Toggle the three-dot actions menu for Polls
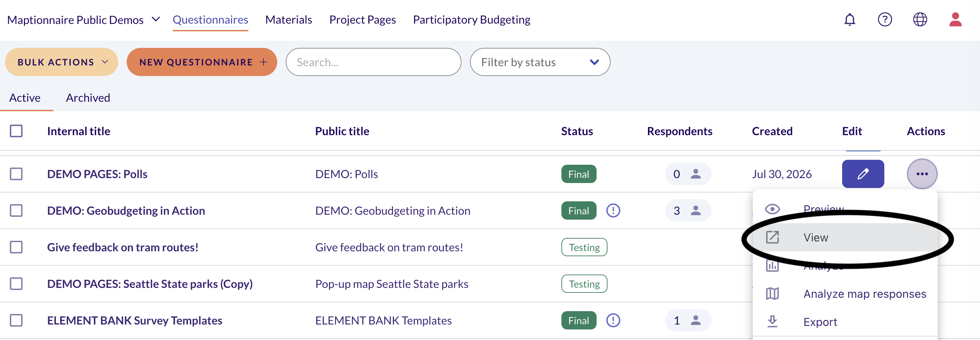Viewport: 980px width, 340px height. pyautogui.click(x=922, y=174)
